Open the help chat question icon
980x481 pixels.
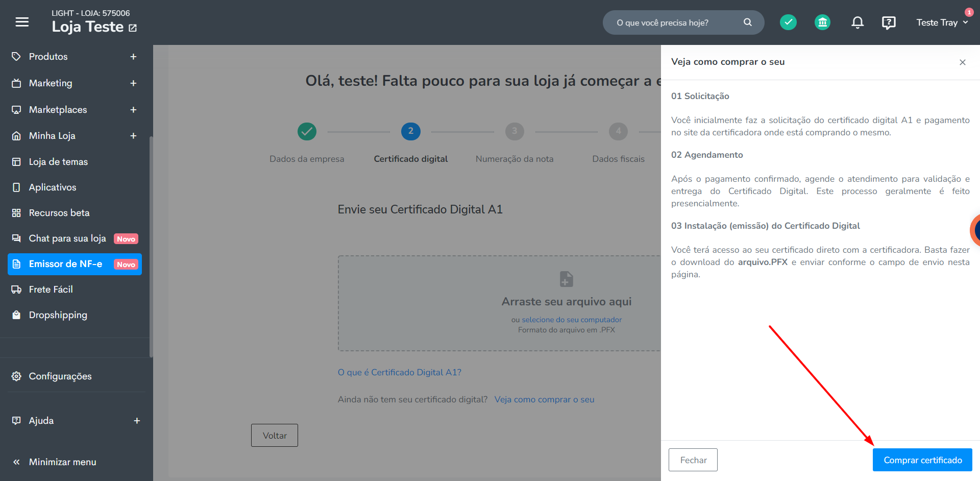point(889,22)
